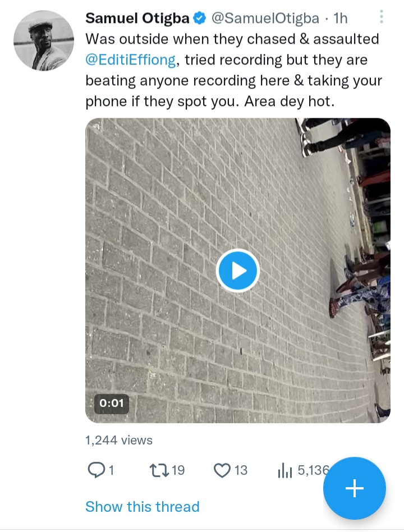Click the retweet count of 19
404x532 pixels.
click(x=178, y=470)
